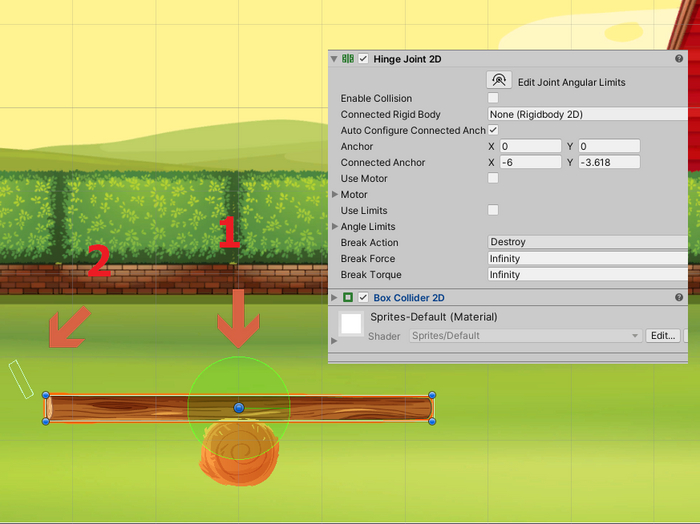Open Hinge Joint 2D help reference icon
700x524 pixels.
click(x=679, y=59)
